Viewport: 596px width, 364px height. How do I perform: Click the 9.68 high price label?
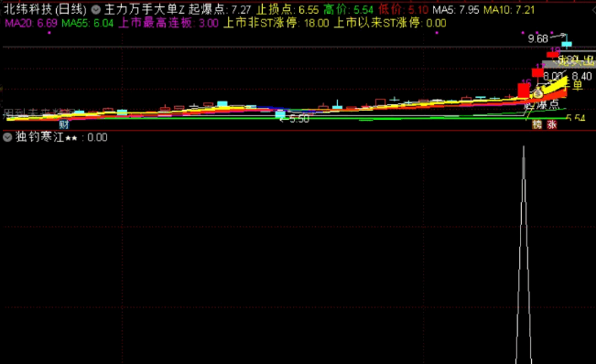[x=537, y=38]
